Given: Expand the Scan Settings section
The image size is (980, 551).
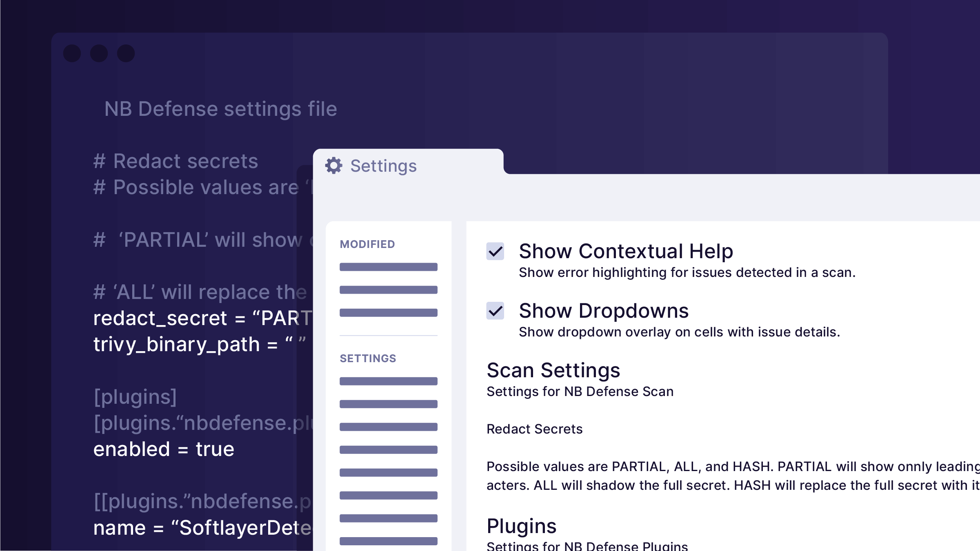Looking at the screenshot, I should pos(553,370).
